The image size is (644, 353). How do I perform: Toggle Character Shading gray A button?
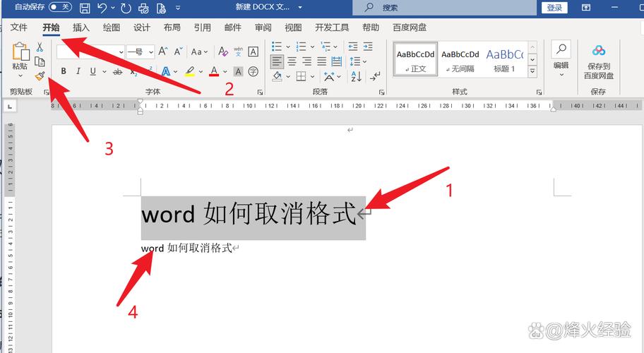238,71
